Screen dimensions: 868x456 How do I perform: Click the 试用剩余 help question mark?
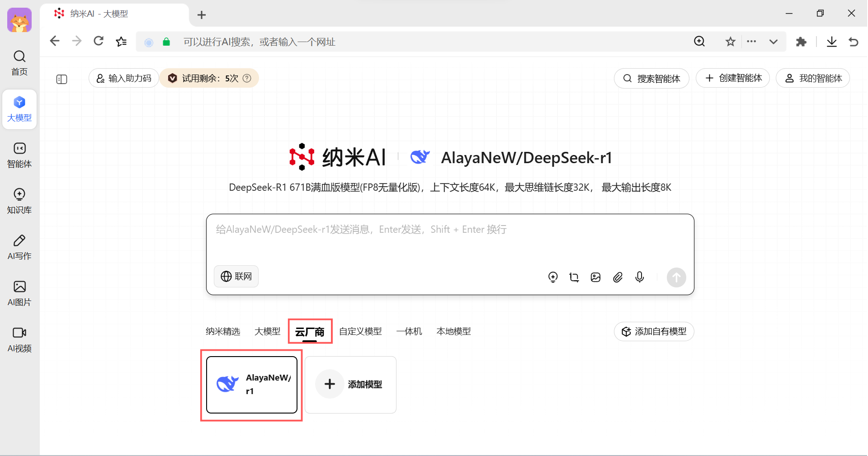coord(247,78)
